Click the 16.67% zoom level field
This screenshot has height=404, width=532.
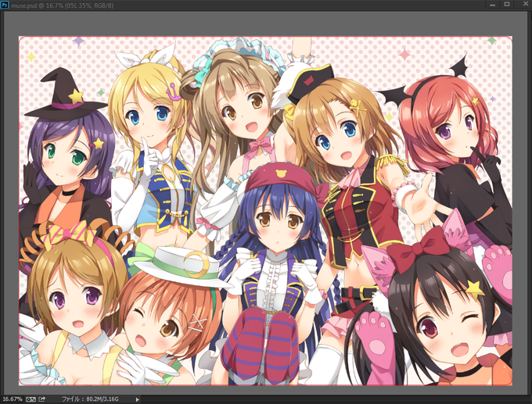point(13,399)
